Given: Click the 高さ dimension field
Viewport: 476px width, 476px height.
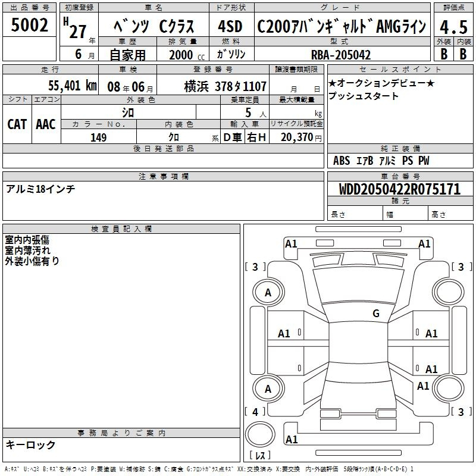Looking at the screenshot, I should (450, 214).
